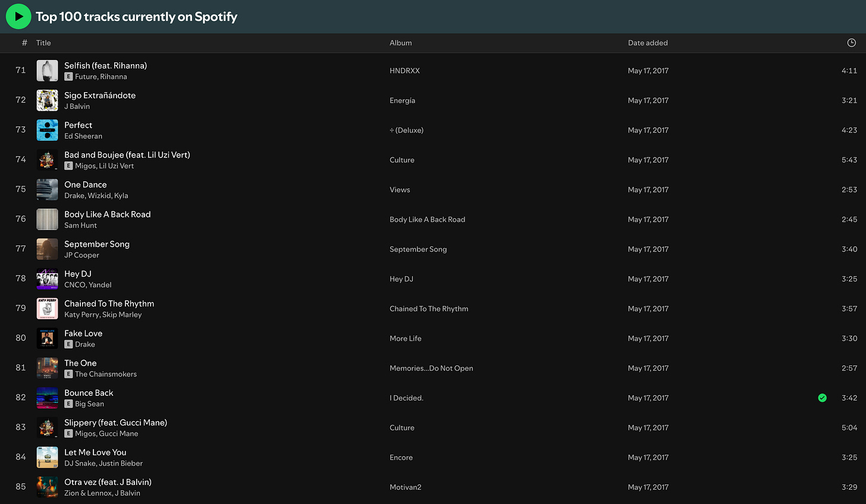
Task: Open the Future, Rihanna artist link
Action: pyautogui.click(x=101, y=77)
